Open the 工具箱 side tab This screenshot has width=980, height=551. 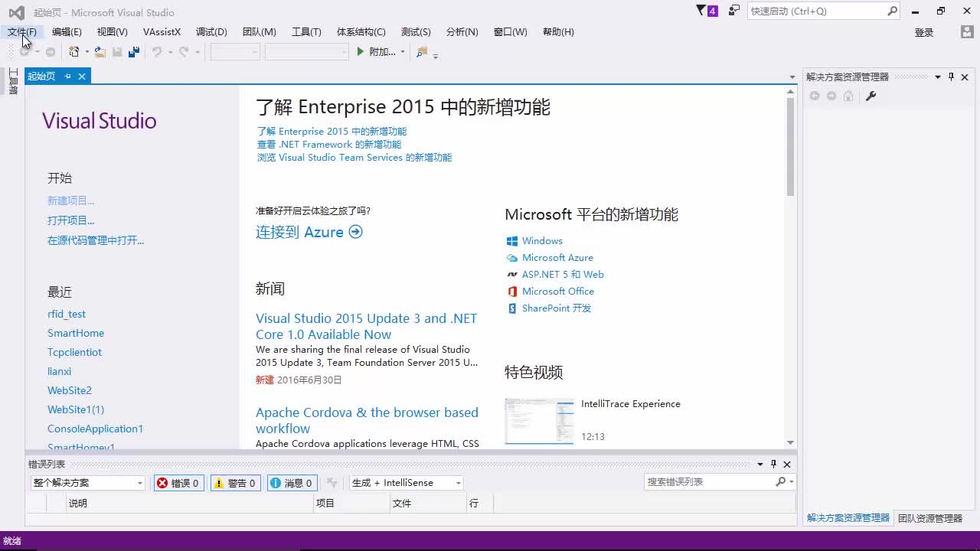pos(13,81)
